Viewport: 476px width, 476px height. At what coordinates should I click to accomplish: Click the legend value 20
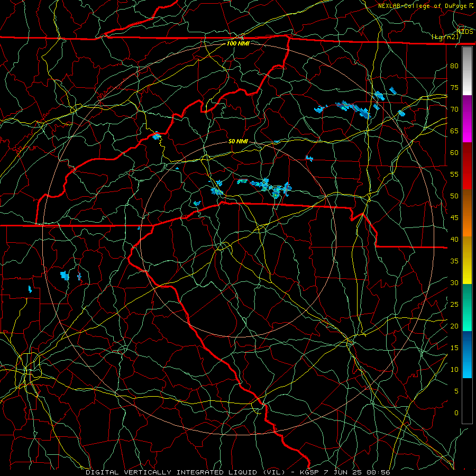[x=454, y=326]
